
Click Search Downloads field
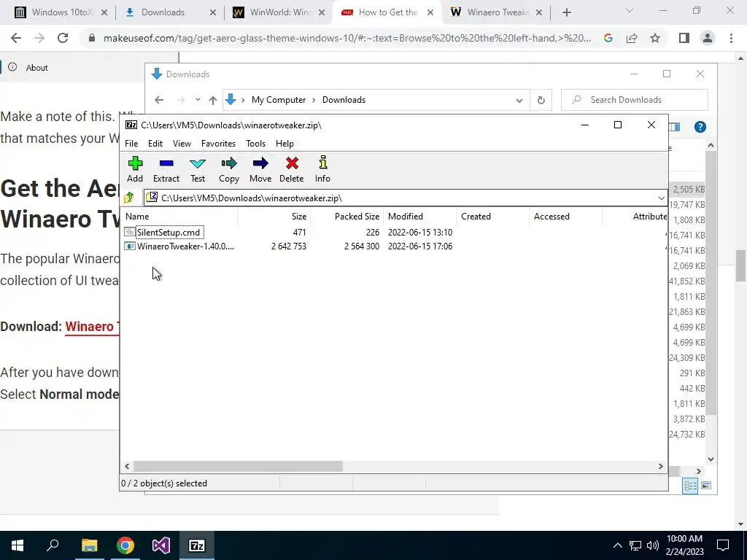634,100
